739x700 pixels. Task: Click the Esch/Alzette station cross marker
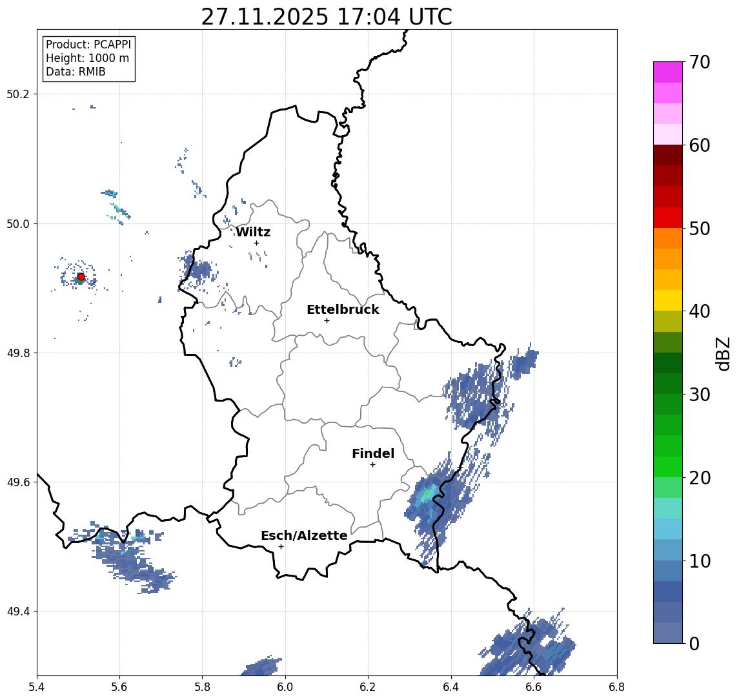pos(281,547)
